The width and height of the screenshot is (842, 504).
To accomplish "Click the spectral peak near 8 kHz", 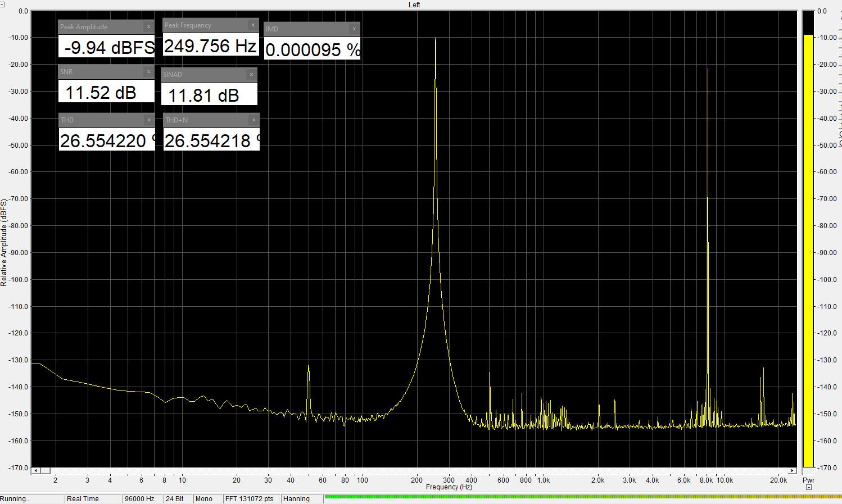I will point(708,69).
